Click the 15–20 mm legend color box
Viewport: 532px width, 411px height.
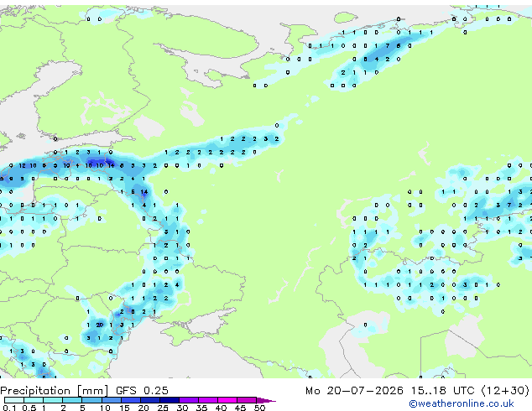(x=131, y=400)
